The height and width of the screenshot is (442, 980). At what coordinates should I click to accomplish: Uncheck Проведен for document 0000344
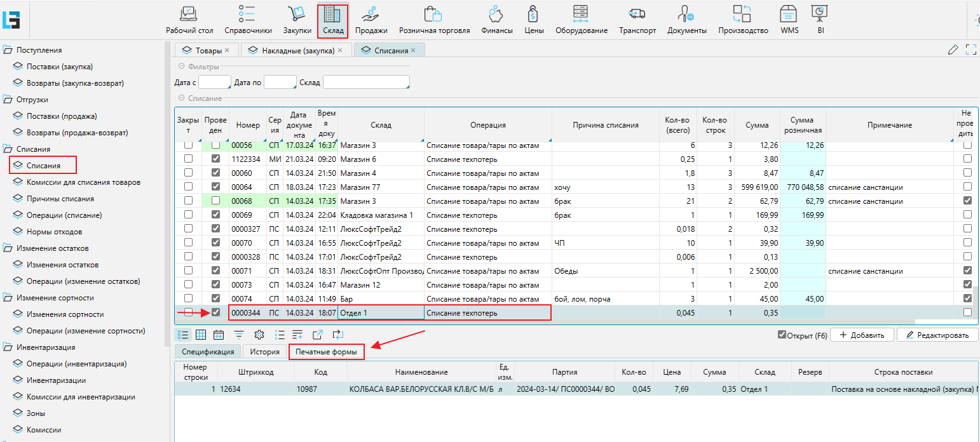215,312
